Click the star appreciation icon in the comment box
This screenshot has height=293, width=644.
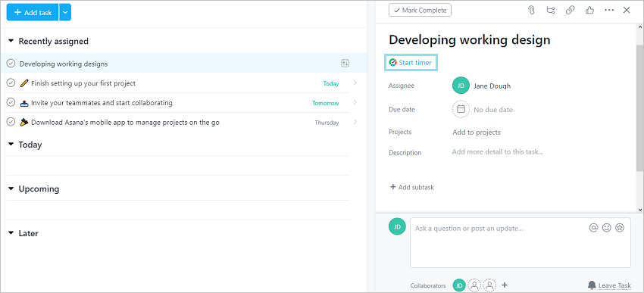click(x=620, y=227)
